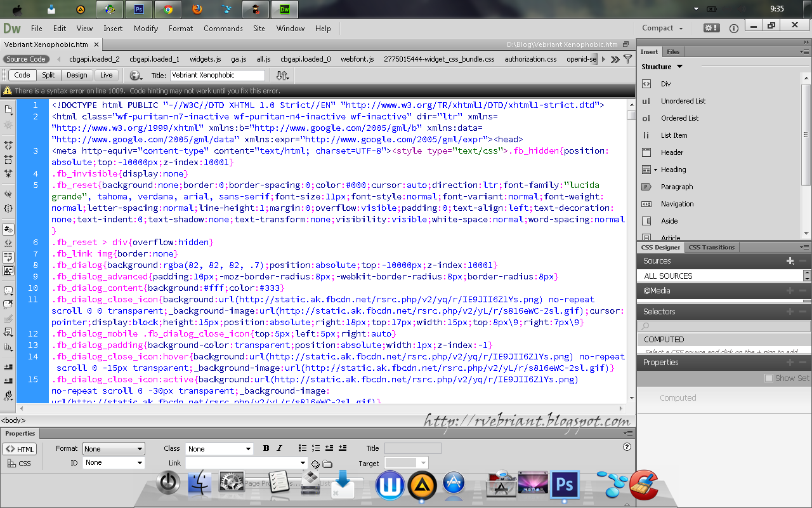Enable the Show Set checkbox
The width and height of the screenshot is (812, 508).
pyautogui.click(x=769, y=378)
